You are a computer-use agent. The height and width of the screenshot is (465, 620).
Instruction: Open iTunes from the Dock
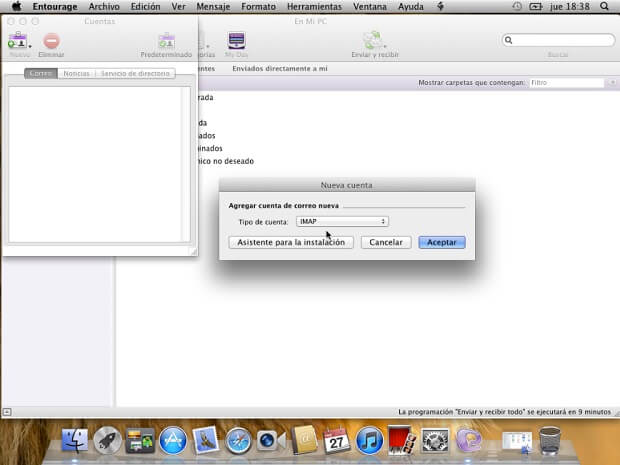coord(369,440)
